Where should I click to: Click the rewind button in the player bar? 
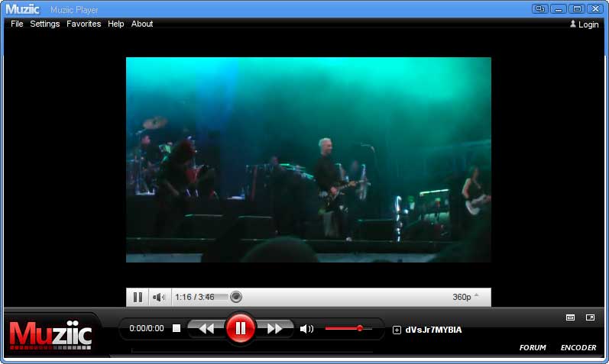point(206,328)
